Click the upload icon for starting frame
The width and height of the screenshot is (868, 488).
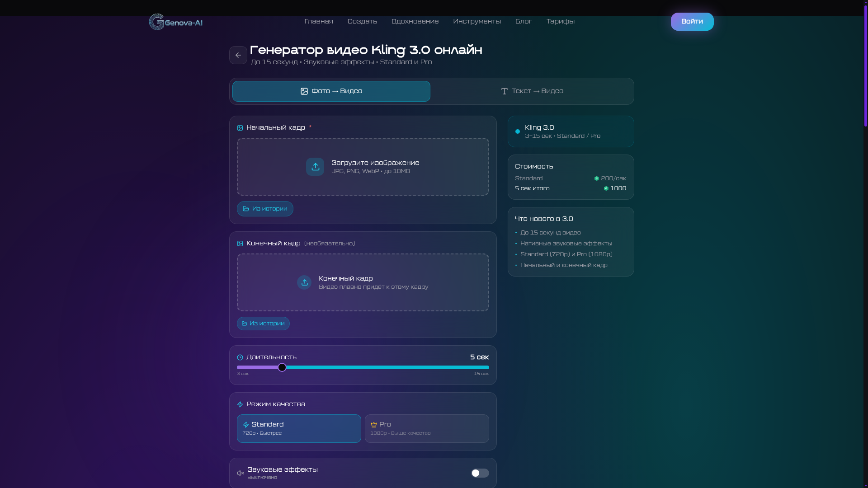tap(315, 167)
